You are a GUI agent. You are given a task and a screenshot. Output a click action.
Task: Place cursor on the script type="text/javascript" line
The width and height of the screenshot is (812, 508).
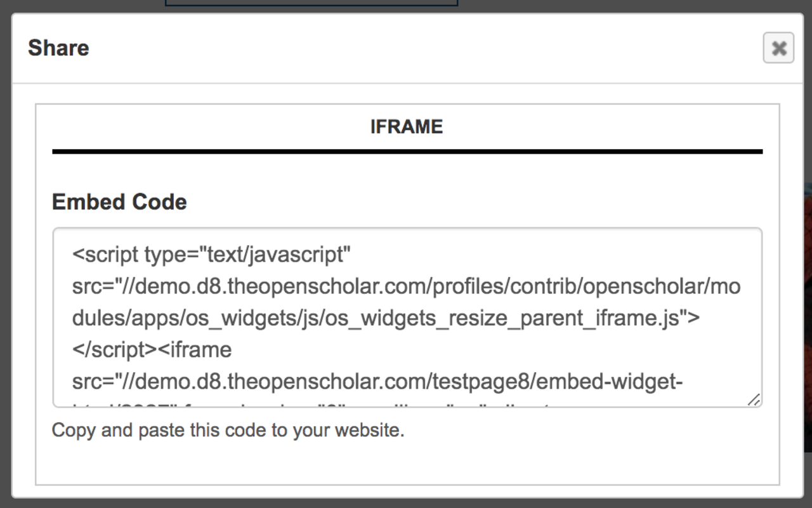point(211,255)
